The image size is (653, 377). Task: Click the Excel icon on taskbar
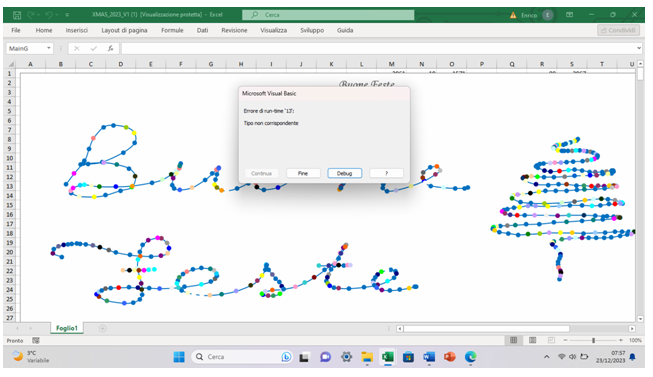tap(388, 357)
